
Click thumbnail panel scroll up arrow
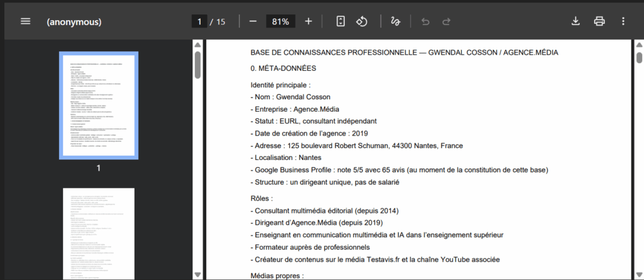coord(197,45)
